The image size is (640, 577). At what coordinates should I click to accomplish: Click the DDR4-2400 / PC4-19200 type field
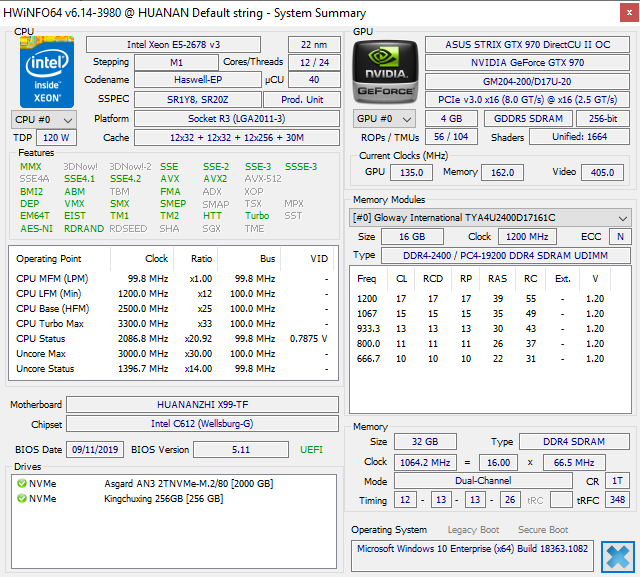point(505,255)
